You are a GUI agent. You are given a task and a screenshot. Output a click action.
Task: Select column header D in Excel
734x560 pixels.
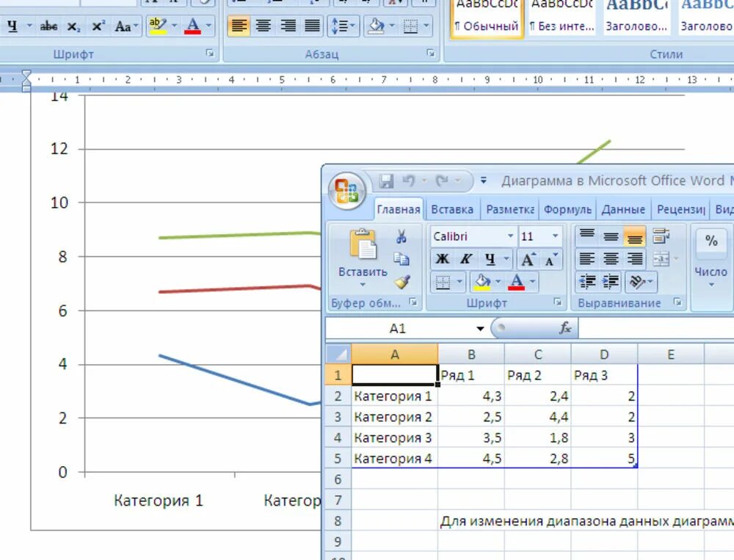[x=604, y=354]
